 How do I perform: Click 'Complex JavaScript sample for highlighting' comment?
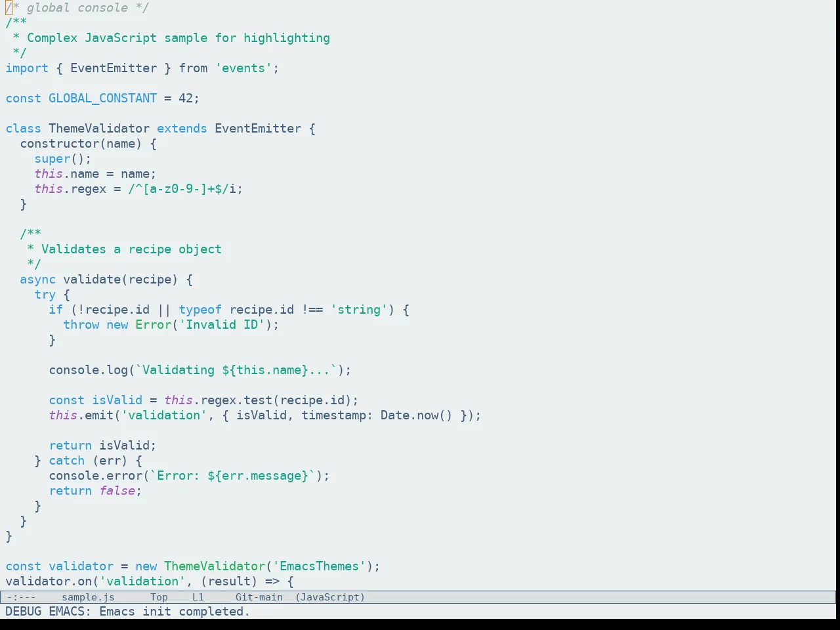pyautogui.click(x=178, y=38)
